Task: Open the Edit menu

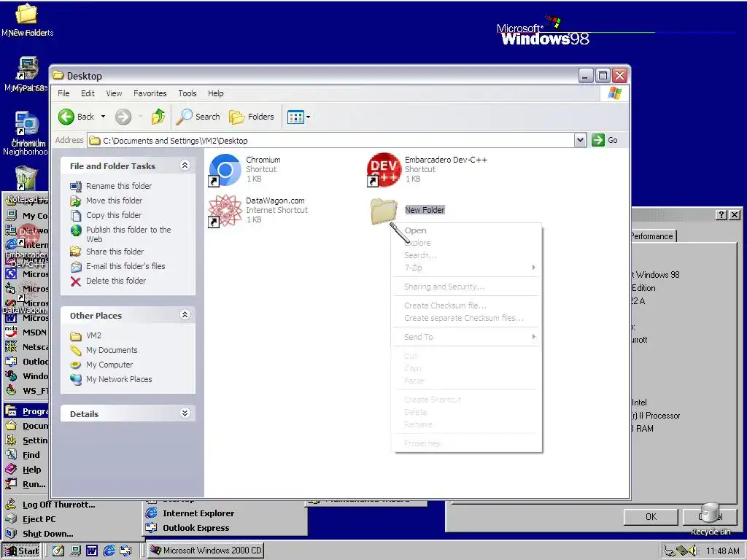Action: pyautogui.click(x=88, y=93)
